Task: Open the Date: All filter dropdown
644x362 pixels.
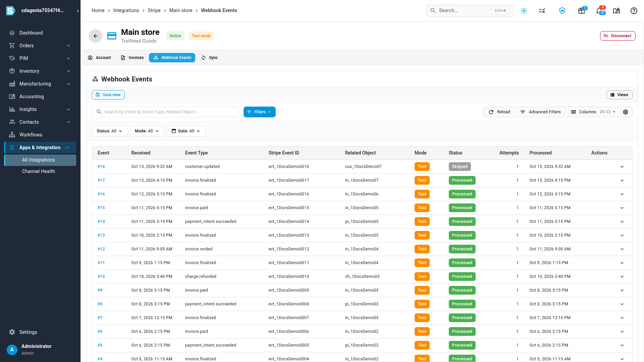Action: [186, 131]
